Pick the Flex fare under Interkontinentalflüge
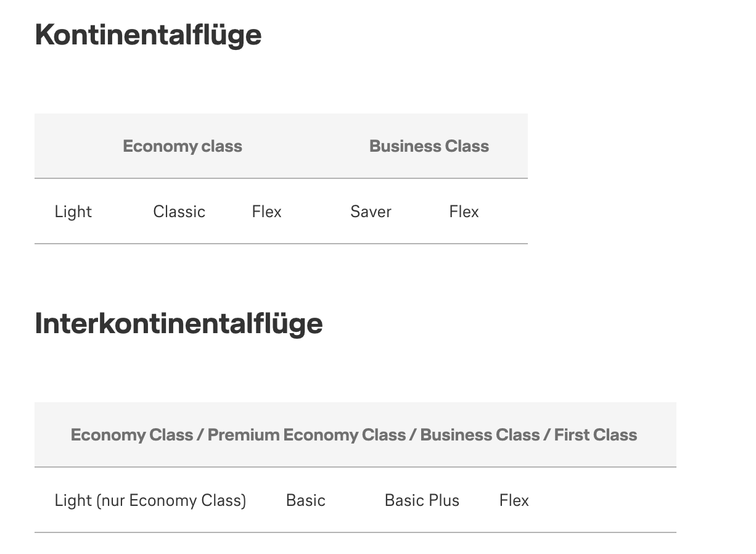756x554 pixels. (x=514, y=500)
